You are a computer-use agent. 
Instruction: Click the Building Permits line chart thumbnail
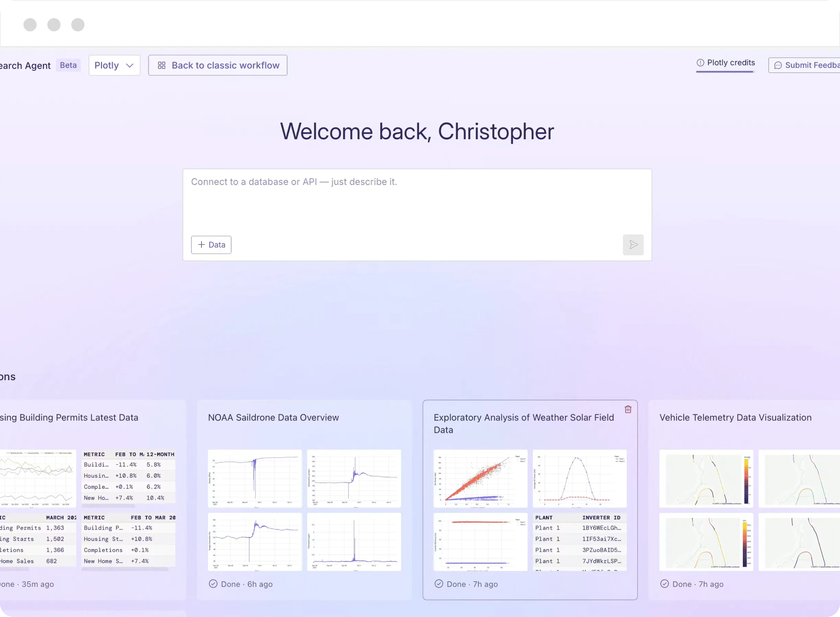pos(37,478)
